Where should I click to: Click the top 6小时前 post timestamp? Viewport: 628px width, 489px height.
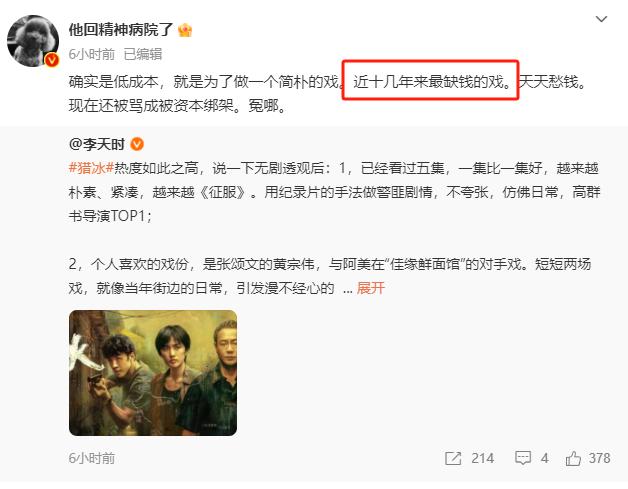point(92,54)
